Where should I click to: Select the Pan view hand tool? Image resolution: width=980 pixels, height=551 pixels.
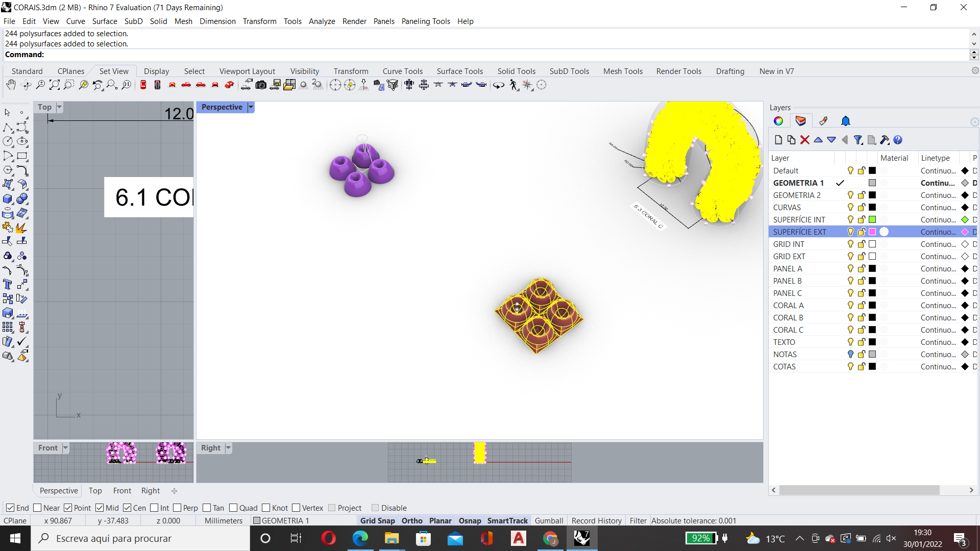[x=11, y=85]
